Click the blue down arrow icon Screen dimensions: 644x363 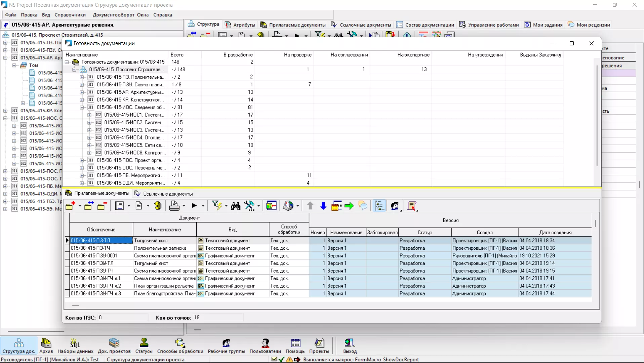(323, 206)
